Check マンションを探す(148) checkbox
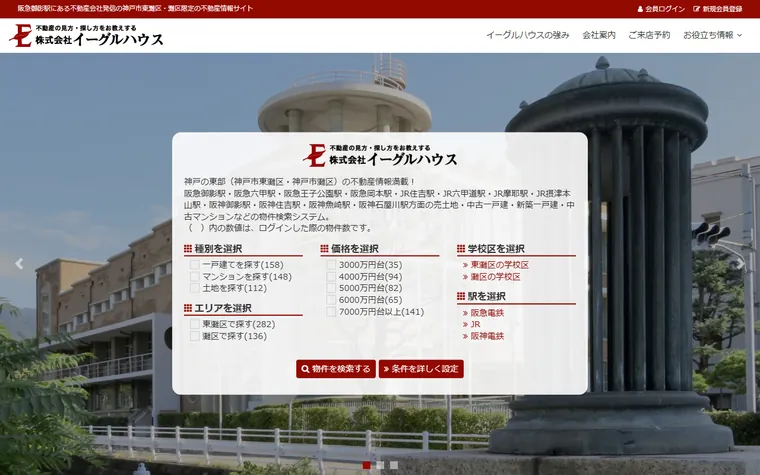760x475 pixels. coord(195,276)
